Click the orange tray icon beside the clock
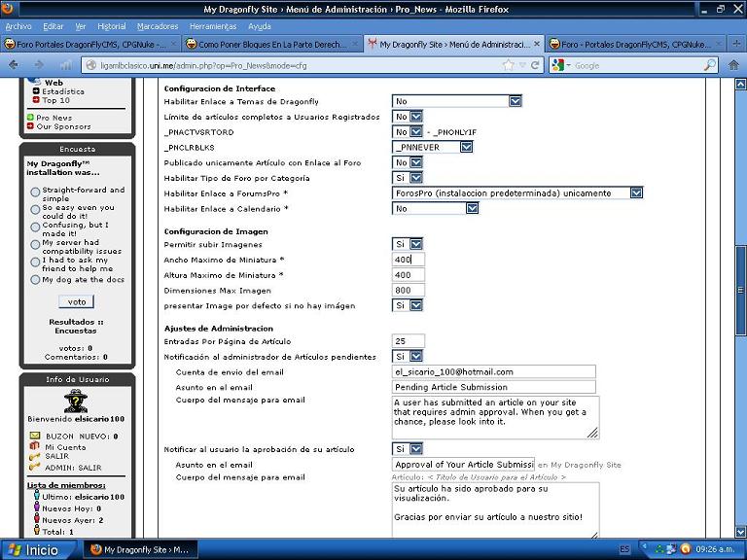 click(x=686, y=549)
